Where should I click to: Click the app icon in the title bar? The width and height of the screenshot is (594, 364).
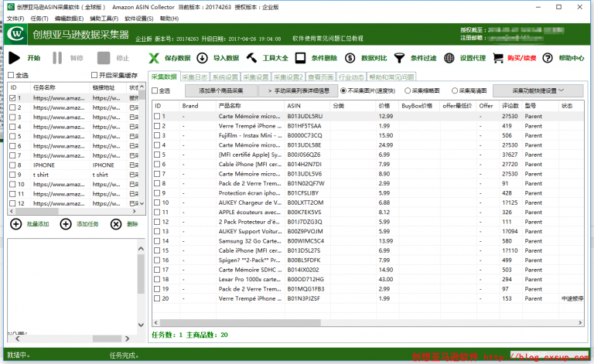tap(11, 7)
